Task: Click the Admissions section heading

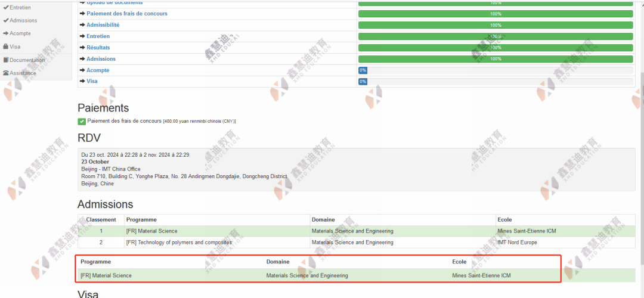Action: (x=105, y=204)
